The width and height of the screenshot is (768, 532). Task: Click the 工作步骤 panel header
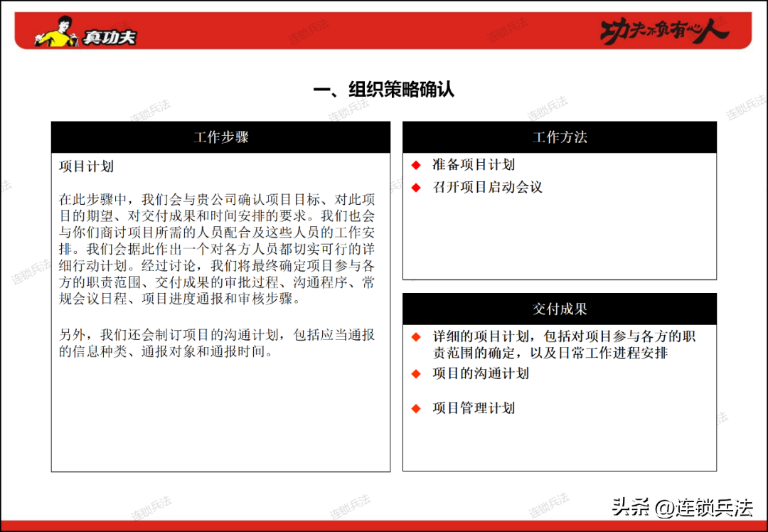tap(221, 137)
